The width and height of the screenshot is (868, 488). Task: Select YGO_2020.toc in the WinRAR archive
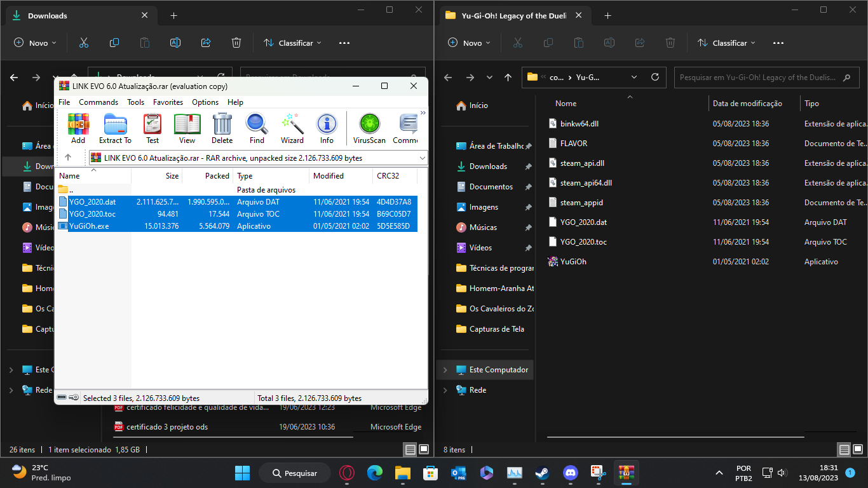(x=238, y=214)
